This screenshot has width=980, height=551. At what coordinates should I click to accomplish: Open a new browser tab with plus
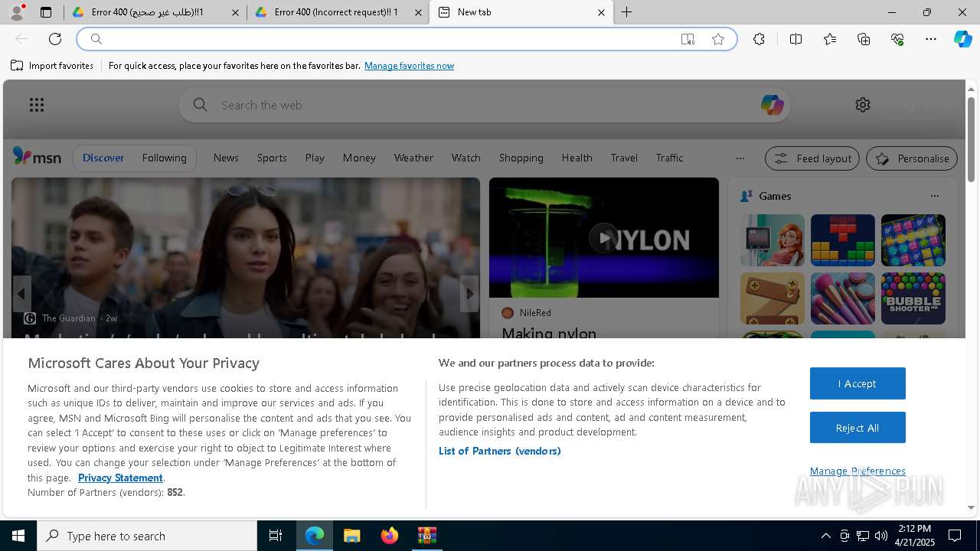(627, 12)
